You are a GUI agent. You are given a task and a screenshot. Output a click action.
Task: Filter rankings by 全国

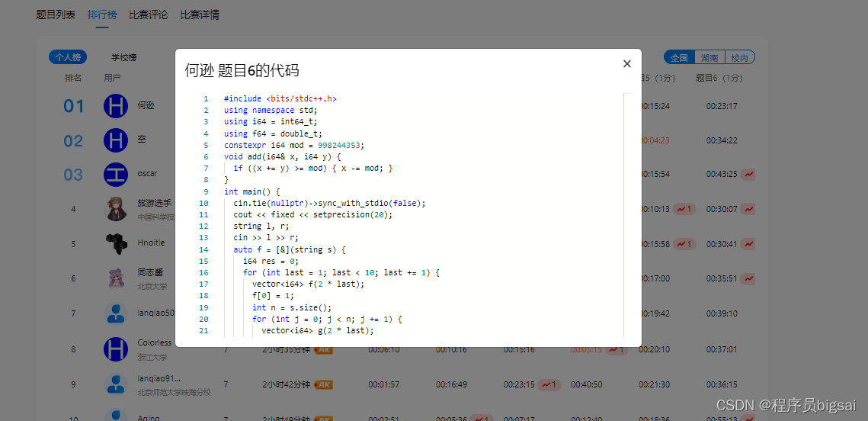click(x=679, y=58)
